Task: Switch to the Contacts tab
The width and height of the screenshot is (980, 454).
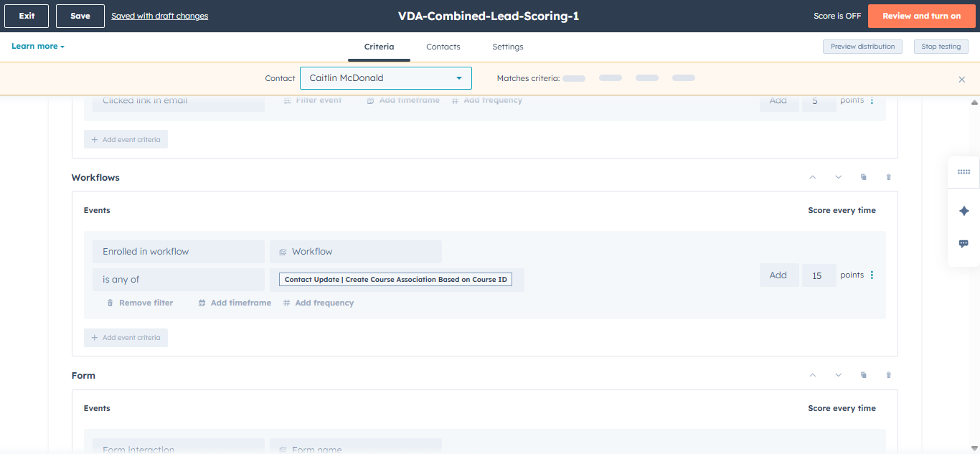Action: pyautogui.click(x=443, y=47)
